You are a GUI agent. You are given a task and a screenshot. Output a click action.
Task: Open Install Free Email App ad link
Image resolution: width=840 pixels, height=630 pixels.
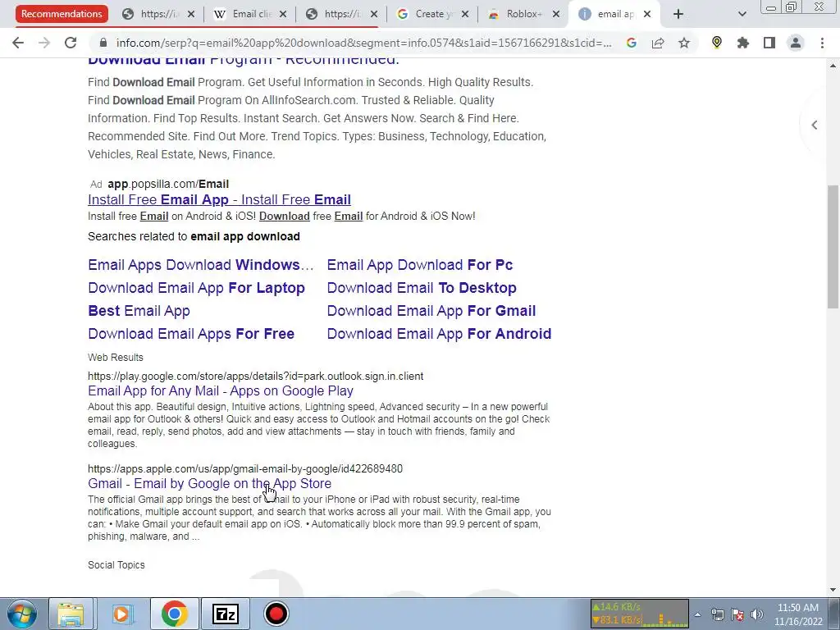[219, 199]
